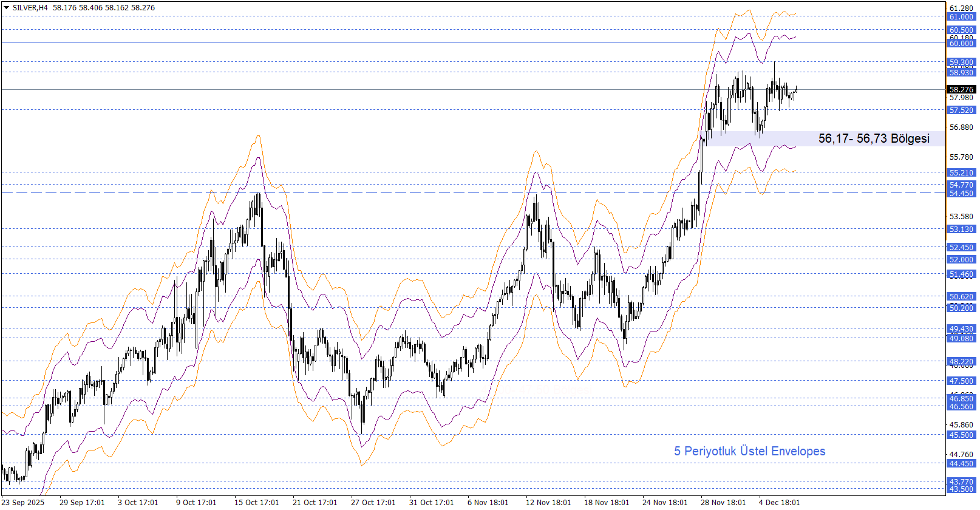Select the 60.000 horizontal level label

(x=961, y=44)
